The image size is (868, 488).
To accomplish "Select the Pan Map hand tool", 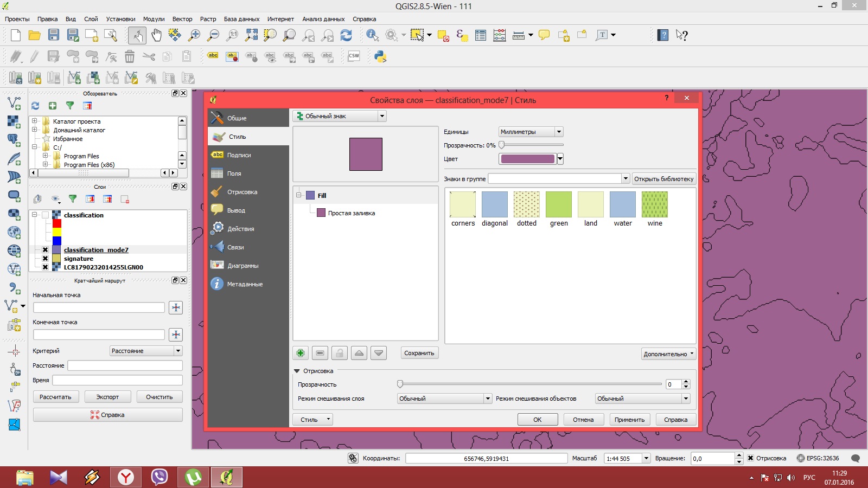I will (156, 35).
